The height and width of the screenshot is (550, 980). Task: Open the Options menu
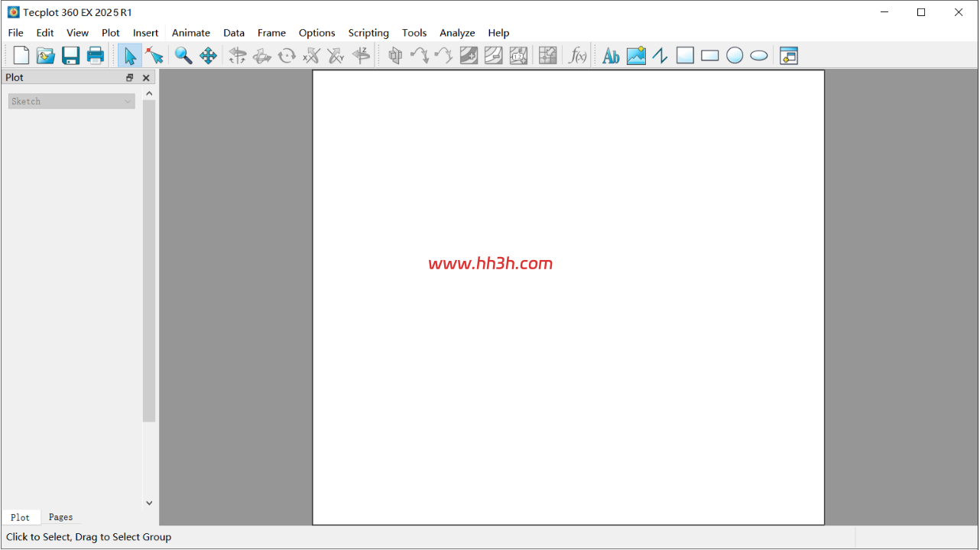click(317, 33)
